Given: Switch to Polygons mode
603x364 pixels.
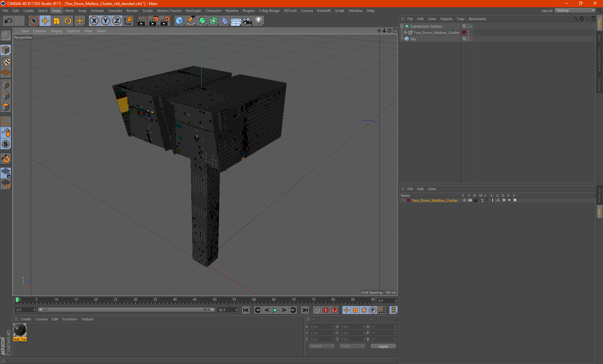Looking at the screenshot, I should pyautogui.click(x=6, y=107).
